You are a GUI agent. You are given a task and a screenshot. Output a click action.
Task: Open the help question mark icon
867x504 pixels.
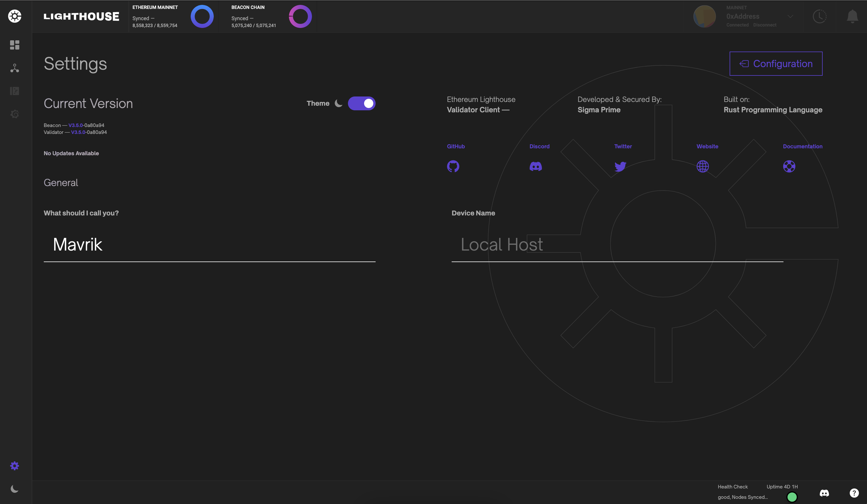coord(854,493)
